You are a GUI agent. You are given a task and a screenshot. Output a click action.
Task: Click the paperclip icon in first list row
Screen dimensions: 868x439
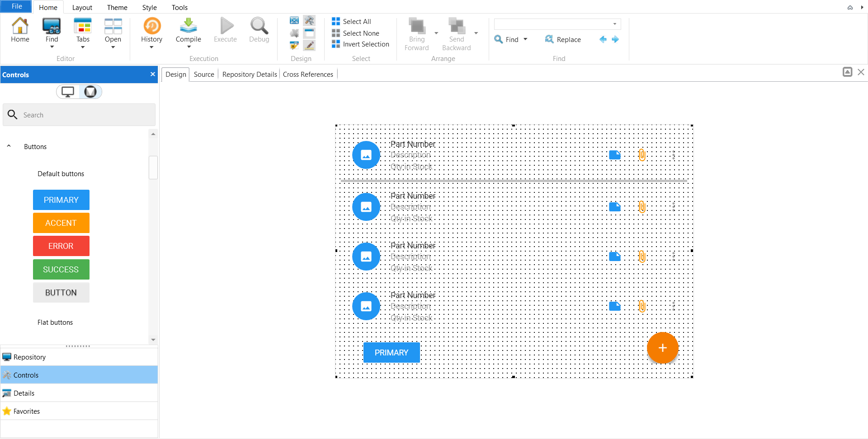(x=642, y=155)
